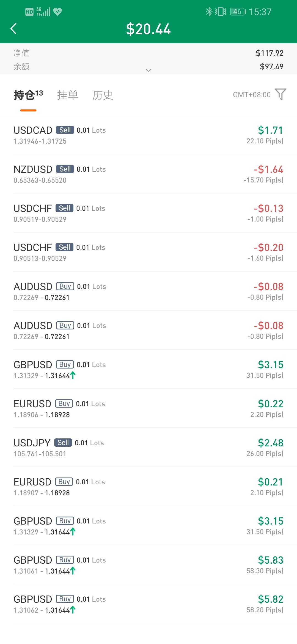Screen dimensions: 297x644
Task: Tap the Sell badge on USDJPY
Action: [63, 443]
